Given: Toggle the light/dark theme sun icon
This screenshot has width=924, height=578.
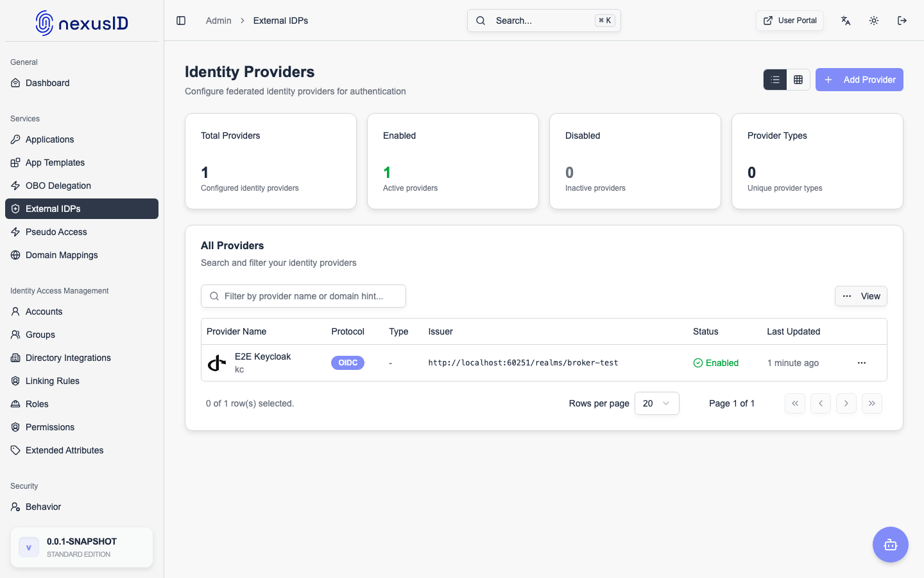Looking at the screenshot, I should click(x=874, y=21).
